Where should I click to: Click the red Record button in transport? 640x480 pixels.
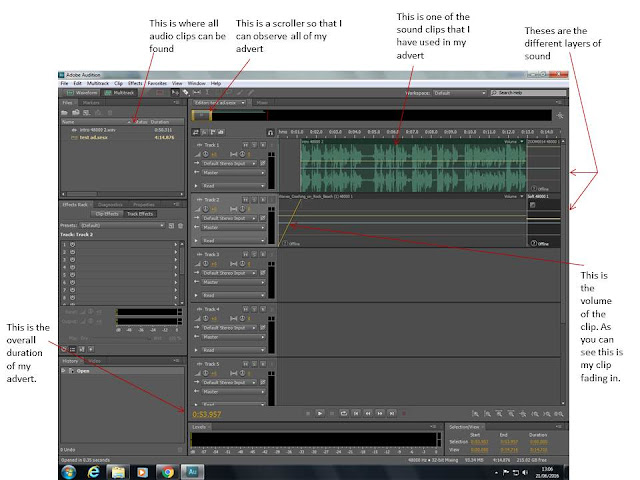click(x=404, y=413)
